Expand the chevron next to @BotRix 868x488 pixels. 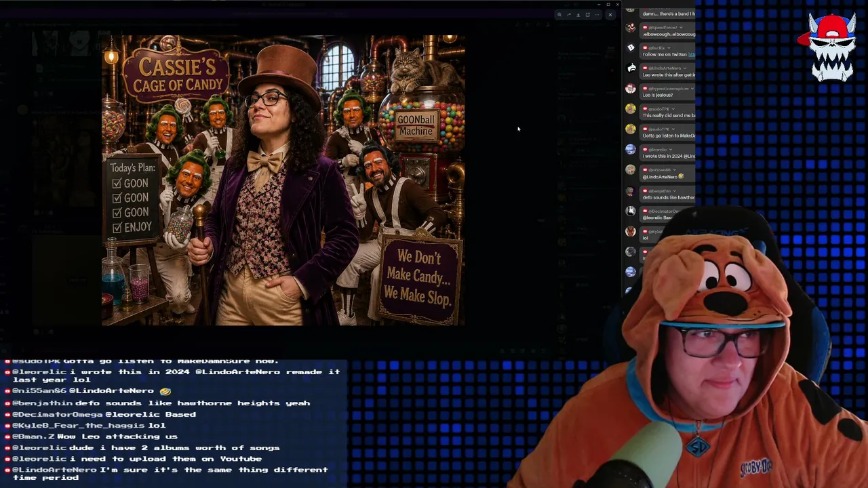click(670, 48)
